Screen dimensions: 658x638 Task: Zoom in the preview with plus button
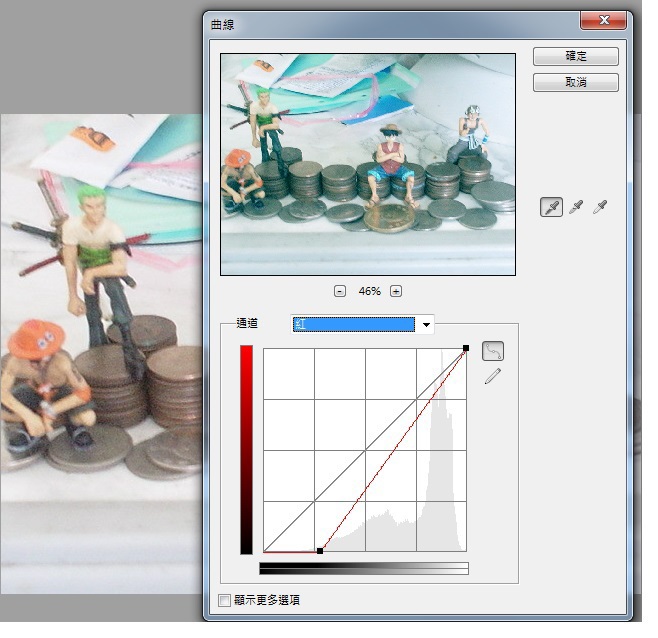click(396, 291)
